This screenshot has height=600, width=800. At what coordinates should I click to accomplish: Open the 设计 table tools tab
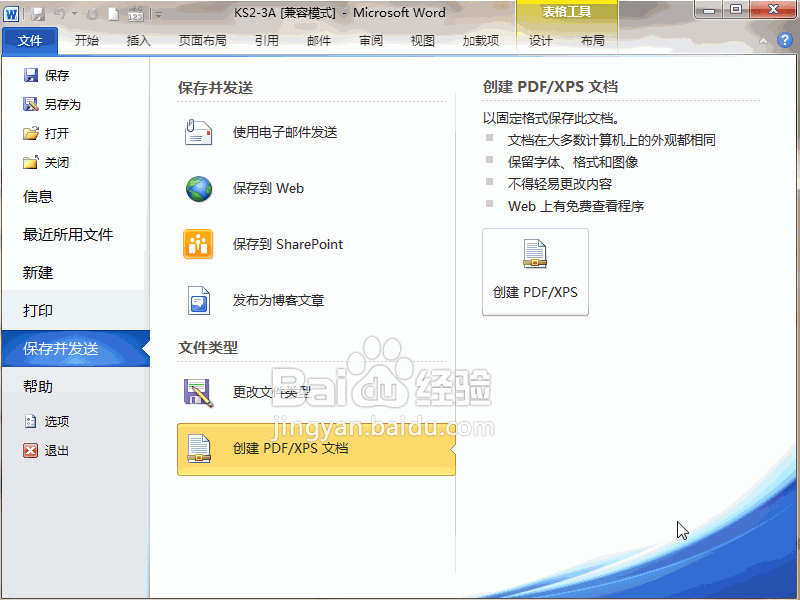(541, 40)
